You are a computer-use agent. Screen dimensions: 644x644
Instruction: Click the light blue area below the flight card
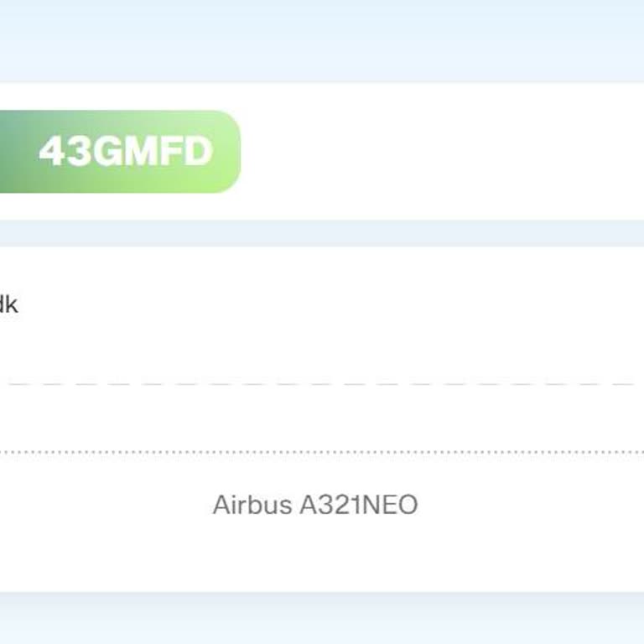click(322, 619)
